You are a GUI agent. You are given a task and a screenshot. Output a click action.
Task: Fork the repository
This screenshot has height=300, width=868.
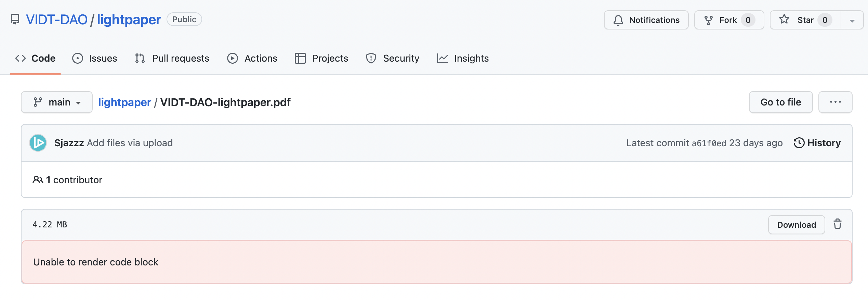729,20
